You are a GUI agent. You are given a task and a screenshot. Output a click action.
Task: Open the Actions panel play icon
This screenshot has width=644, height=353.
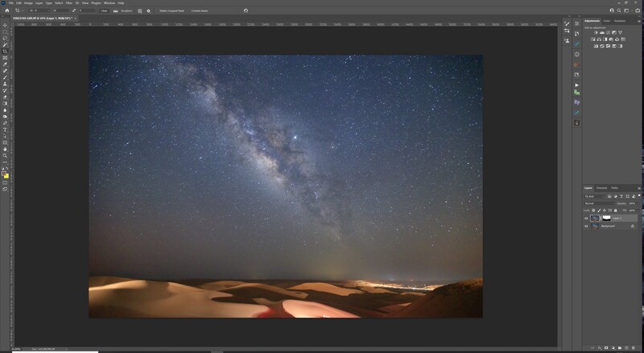577,85
